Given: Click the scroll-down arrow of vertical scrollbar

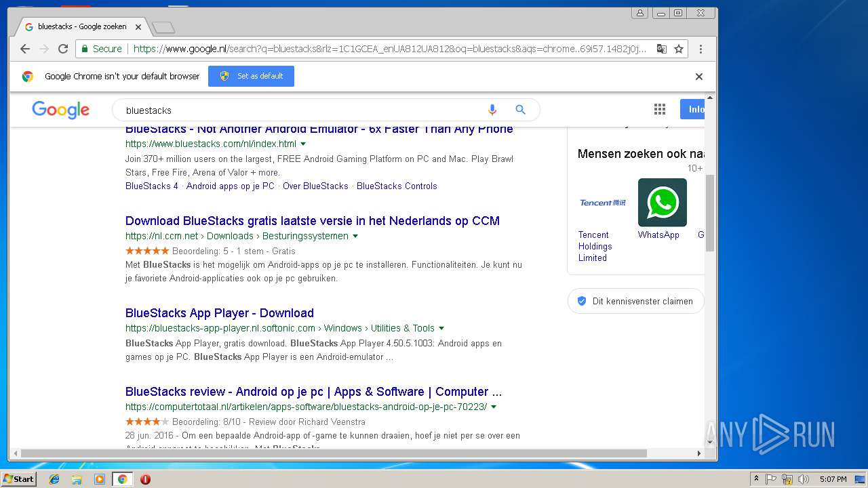Looking at the screenshot, I should pyautogui.click(x=710, y=442).
